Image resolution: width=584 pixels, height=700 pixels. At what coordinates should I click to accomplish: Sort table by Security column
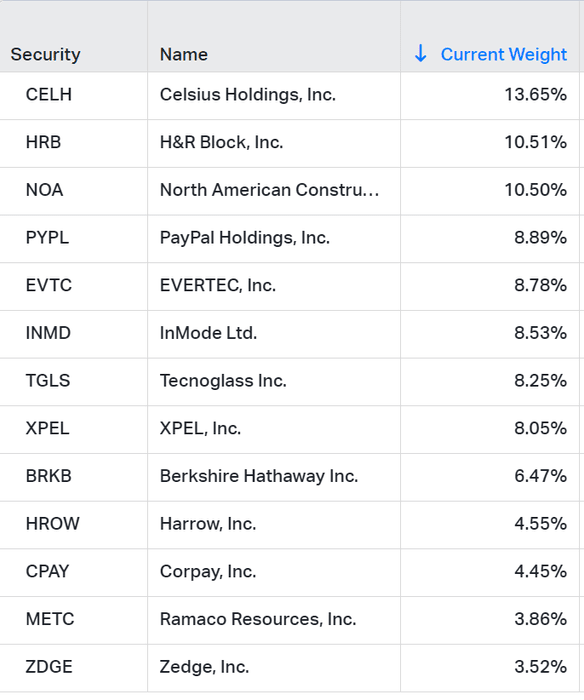pos(46,54)
